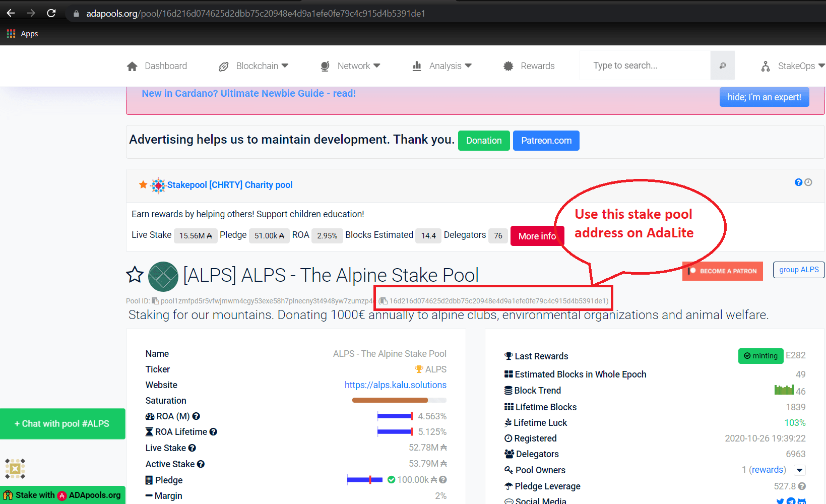The width and height of the screenshot is (826, 504).
Task: Click the question mark beside ROA (M)
Action: [196, 416]
